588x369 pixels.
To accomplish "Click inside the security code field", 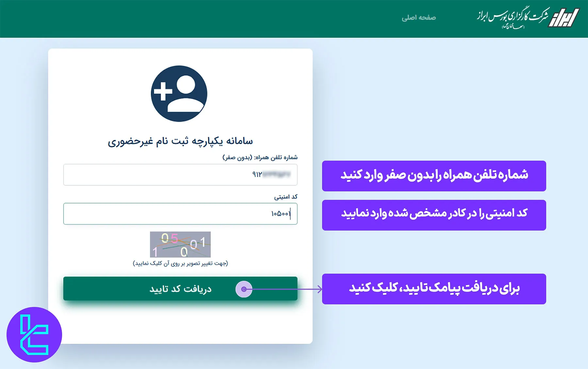I will point(180,214).
